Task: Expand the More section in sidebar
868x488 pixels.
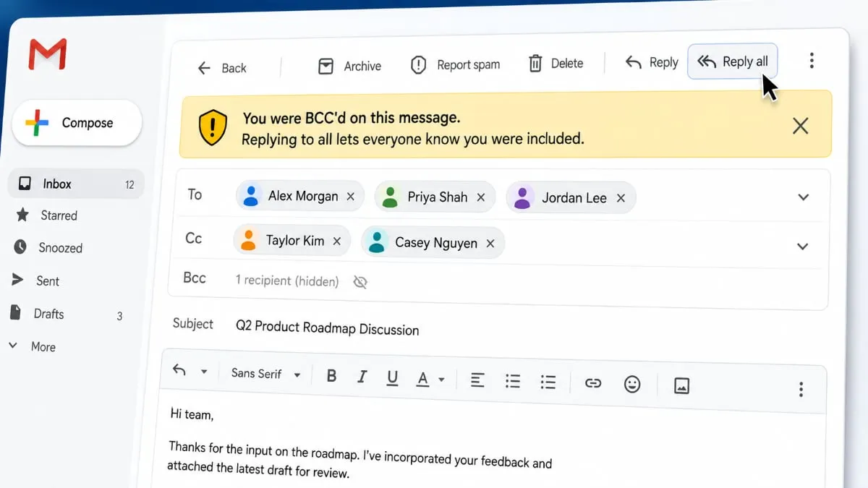Action: click(33, 347)
